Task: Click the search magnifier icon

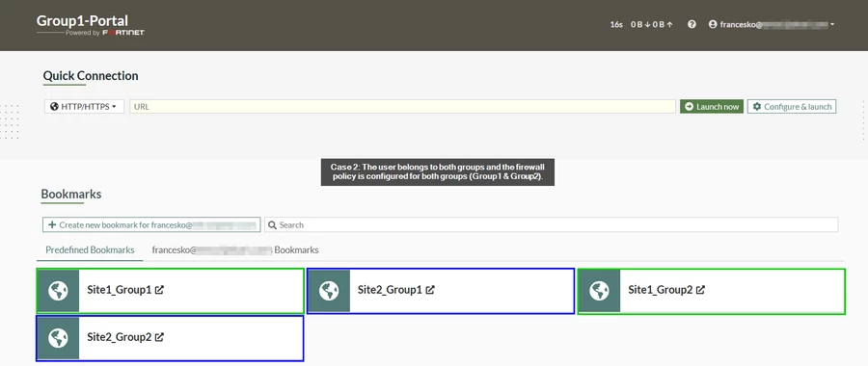Action: [272, 225]
